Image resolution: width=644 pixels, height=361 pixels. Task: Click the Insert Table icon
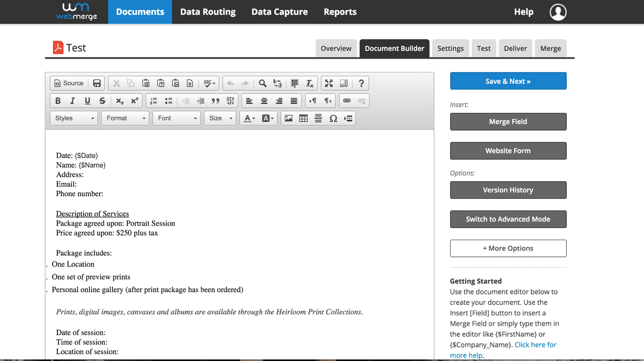click(x=303, y=118)
